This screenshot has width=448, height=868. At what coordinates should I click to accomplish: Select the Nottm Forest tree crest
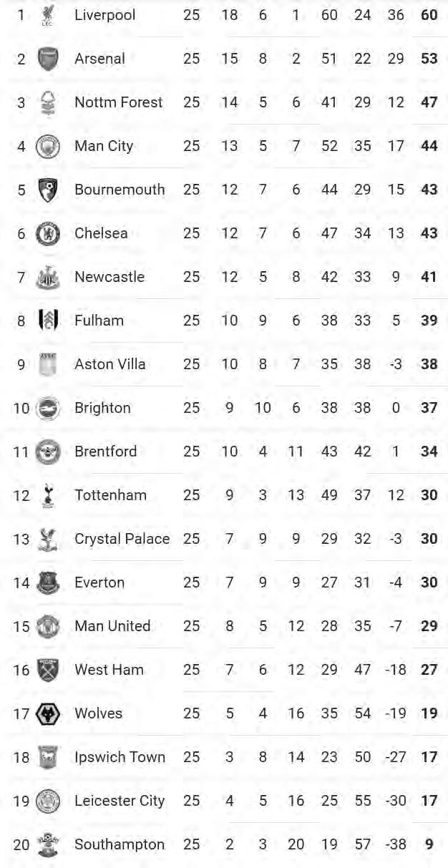point(48,102)
